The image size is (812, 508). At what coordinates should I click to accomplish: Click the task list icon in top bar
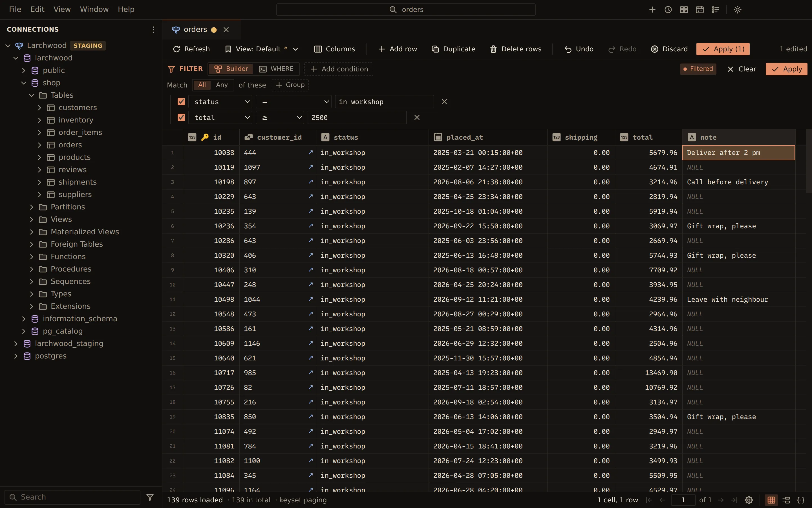tap(715, 9)
